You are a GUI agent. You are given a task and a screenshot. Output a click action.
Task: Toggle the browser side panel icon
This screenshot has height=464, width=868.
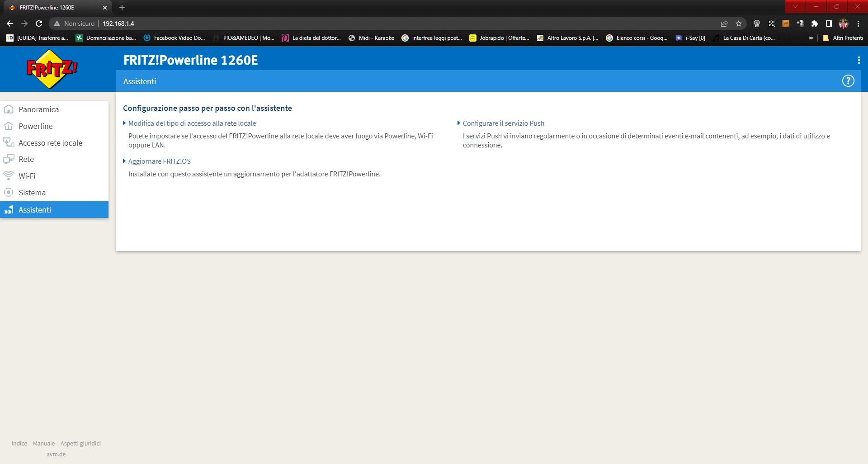click(829, 24)
